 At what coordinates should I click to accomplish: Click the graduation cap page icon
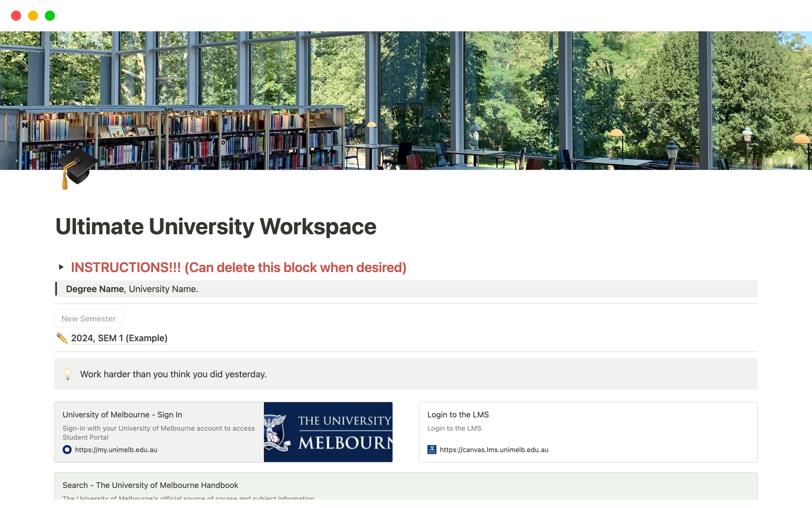(x=77, y=168)
